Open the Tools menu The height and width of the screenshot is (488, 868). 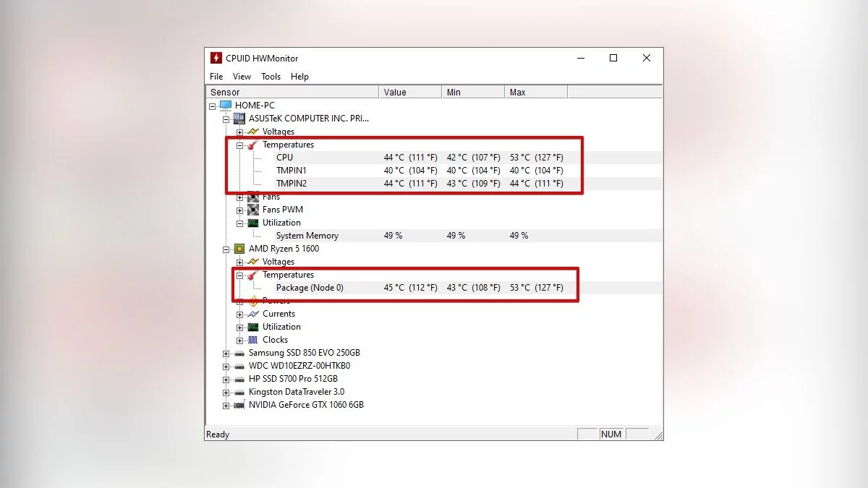(271, 77)
